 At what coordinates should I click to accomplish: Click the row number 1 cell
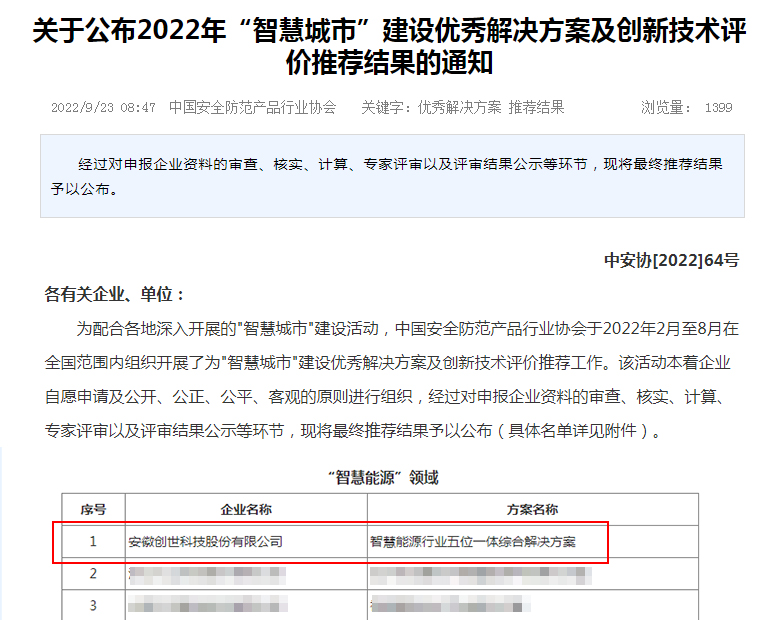(x=93, y=541)
